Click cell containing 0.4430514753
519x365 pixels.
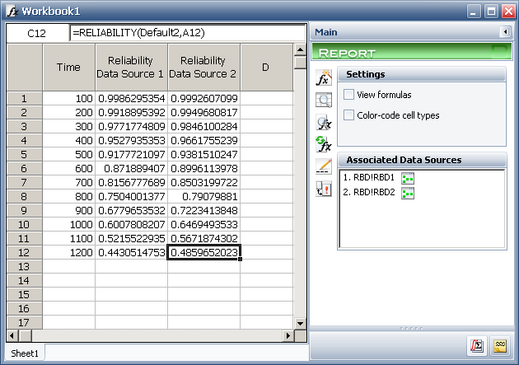[131, 252]
